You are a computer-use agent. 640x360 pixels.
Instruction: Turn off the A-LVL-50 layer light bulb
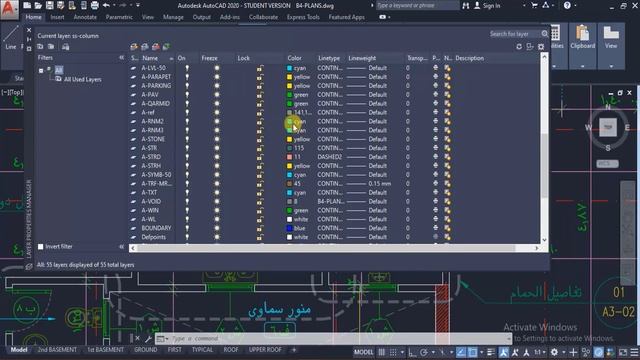(x=187, y=68)
